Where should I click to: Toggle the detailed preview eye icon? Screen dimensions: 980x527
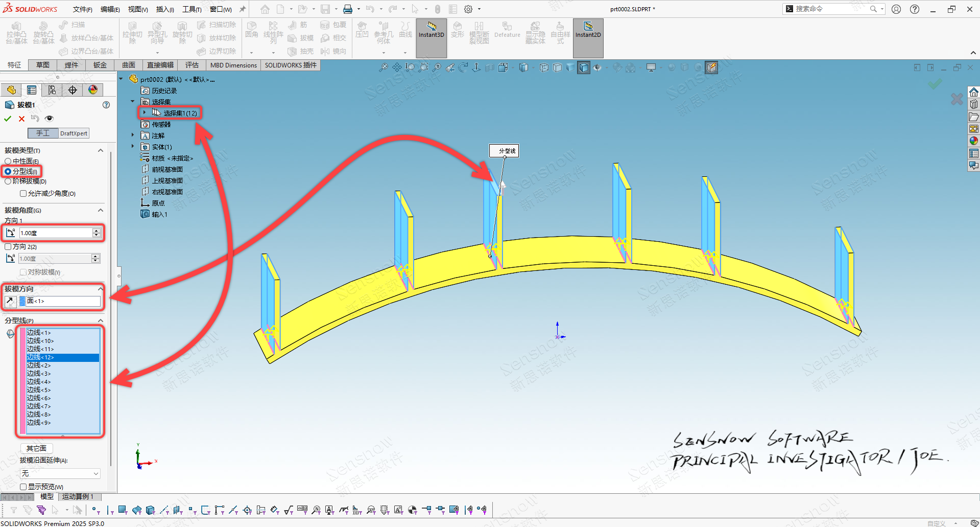(49, 119)
